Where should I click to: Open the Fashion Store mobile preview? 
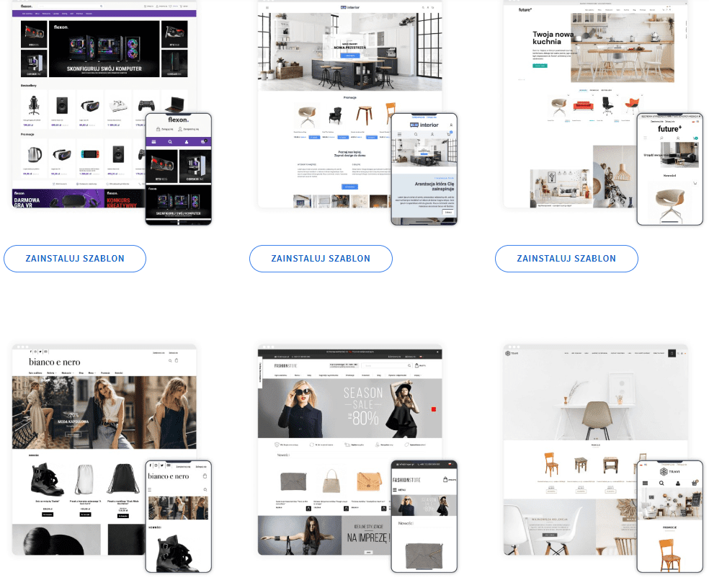coord(424,516)
